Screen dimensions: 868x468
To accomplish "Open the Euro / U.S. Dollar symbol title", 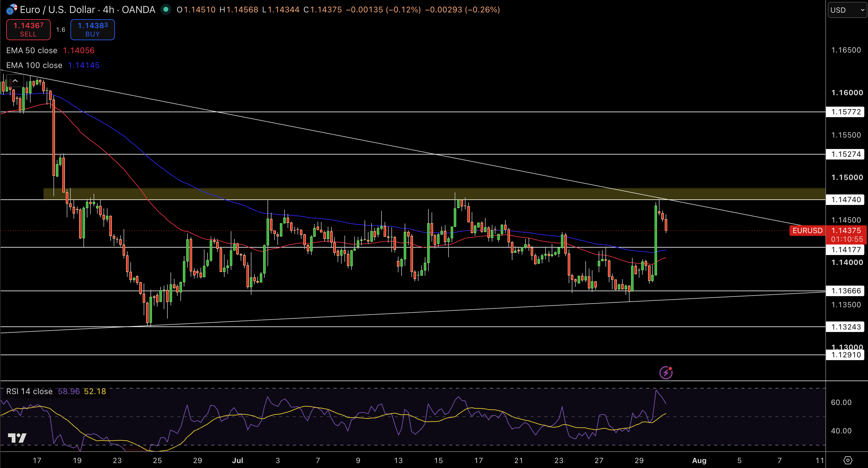I will pyautogui.click(x=88, y=10).
